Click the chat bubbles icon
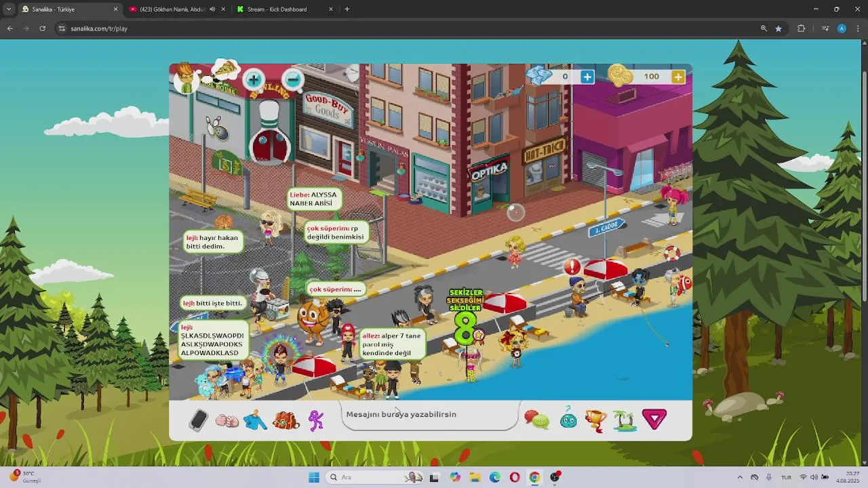868x488 pixels. (x=537, y=420)
